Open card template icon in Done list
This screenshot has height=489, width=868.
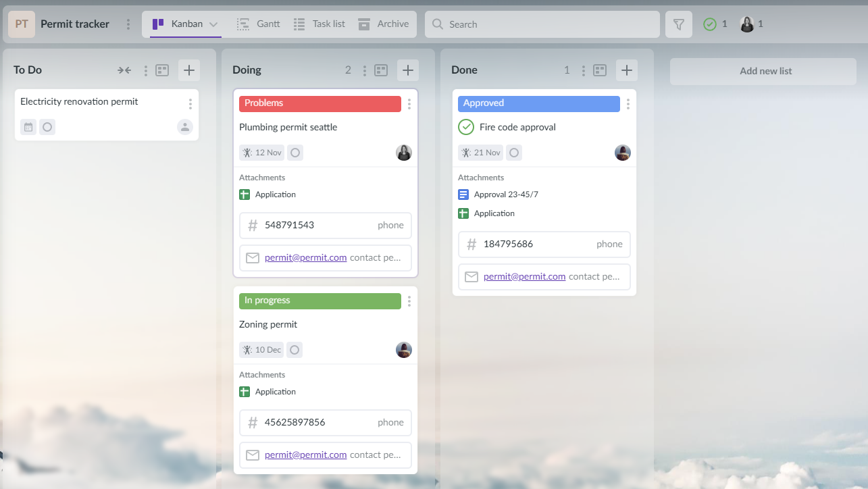600,70
